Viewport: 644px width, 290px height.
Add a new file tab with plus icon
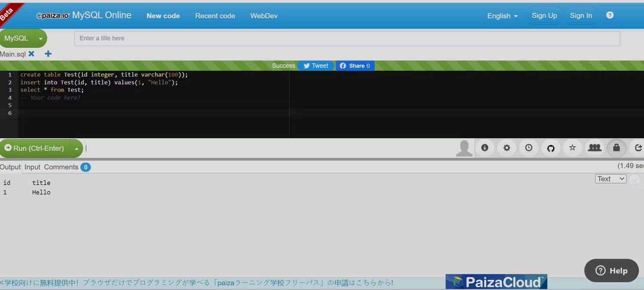(48, 54)
